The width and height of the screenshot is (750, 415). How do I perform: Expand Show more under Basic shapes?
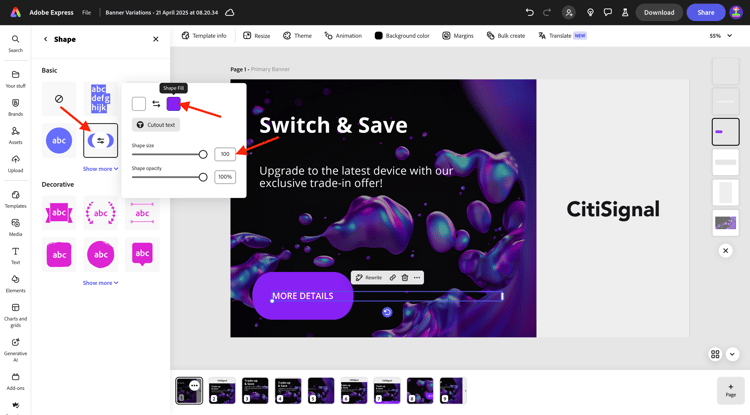tap(100, 169)
